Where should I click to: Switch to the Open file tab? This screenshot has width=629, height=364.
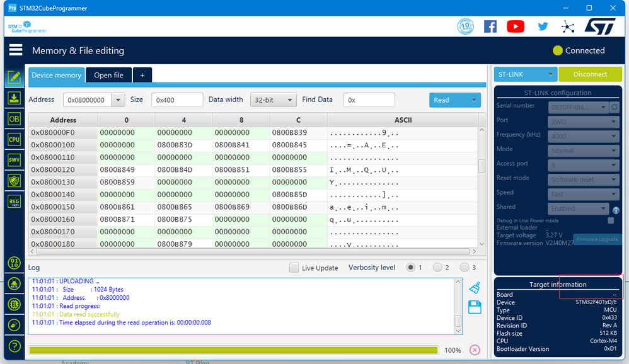[108, 75]
